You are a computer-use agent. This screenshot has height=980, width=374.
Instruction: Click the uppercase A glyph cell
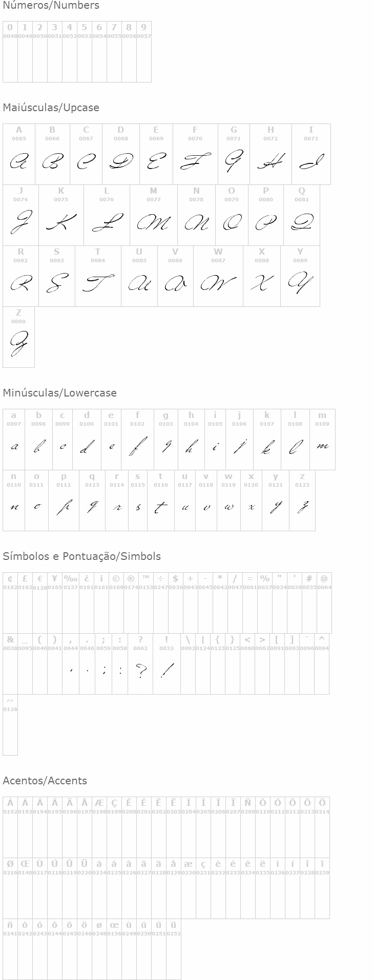19,154
